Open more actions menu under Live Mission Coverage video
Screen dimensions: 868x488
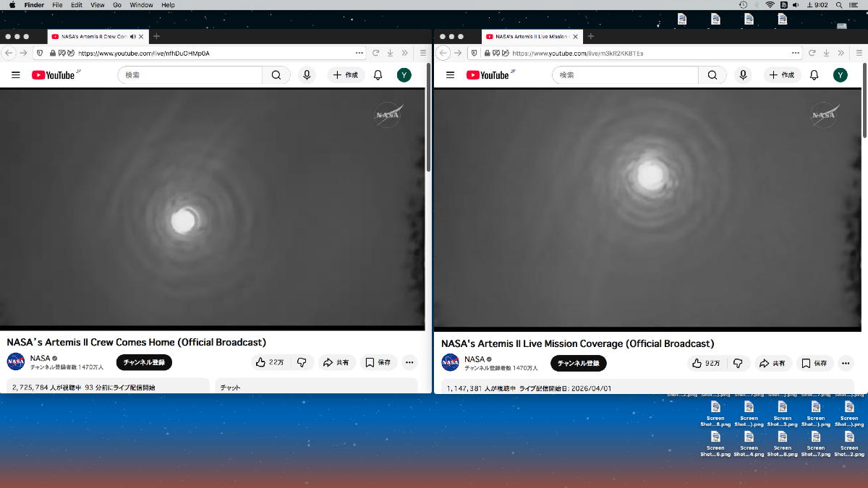click(x=846, y=363)
